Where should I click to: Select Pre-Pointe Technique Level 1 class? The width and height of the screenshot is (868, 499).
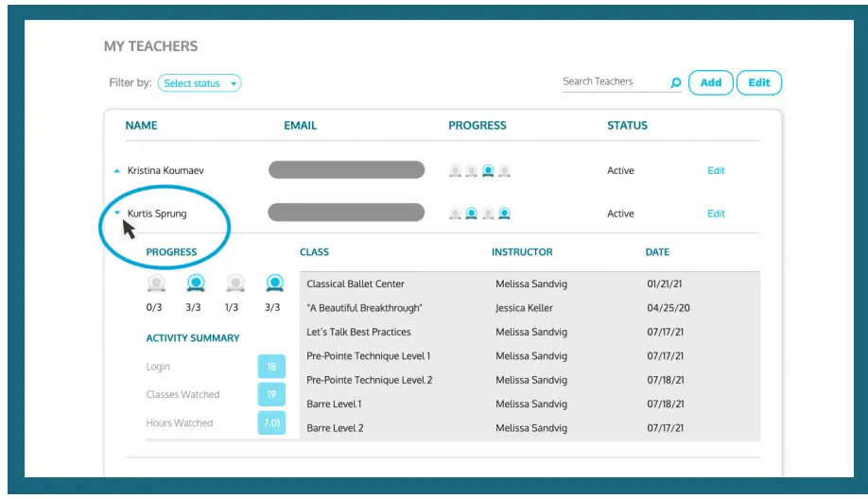click(368, 356)
